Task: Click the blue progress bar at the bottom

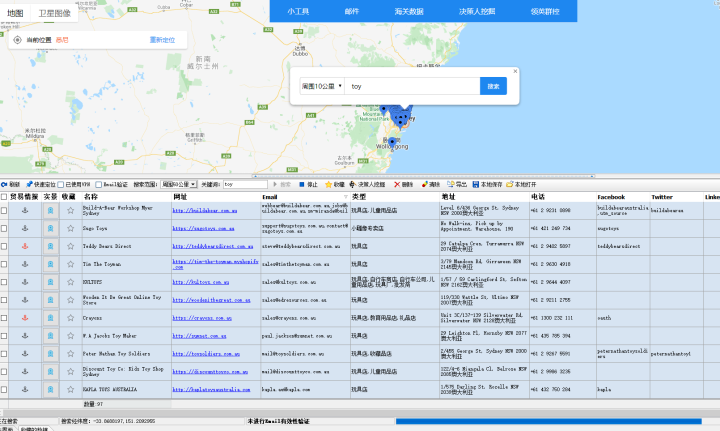Action: click(549, 421)
